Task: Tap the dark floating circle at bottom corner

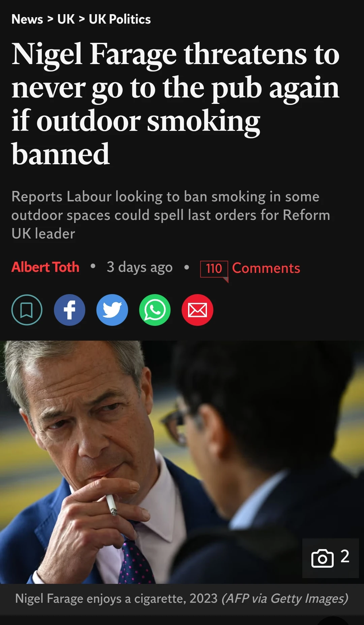Action: tap(333, 621)
